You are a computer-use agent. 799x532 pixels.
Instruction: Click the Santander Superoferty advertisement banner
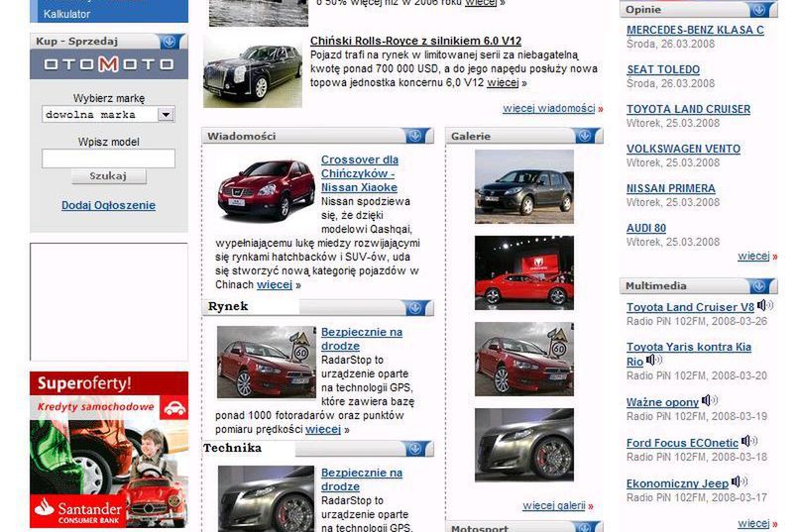pyautogui.click(x=109, y=450)
